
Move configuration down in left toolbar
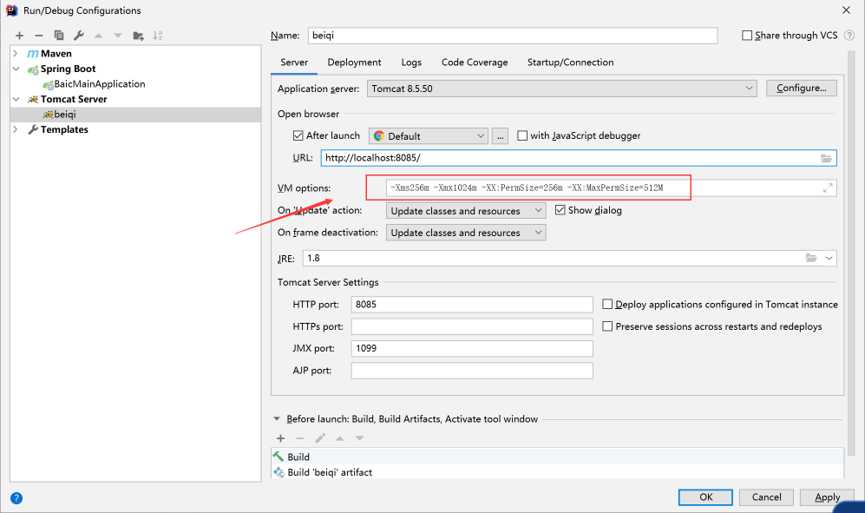click(118, 36)
